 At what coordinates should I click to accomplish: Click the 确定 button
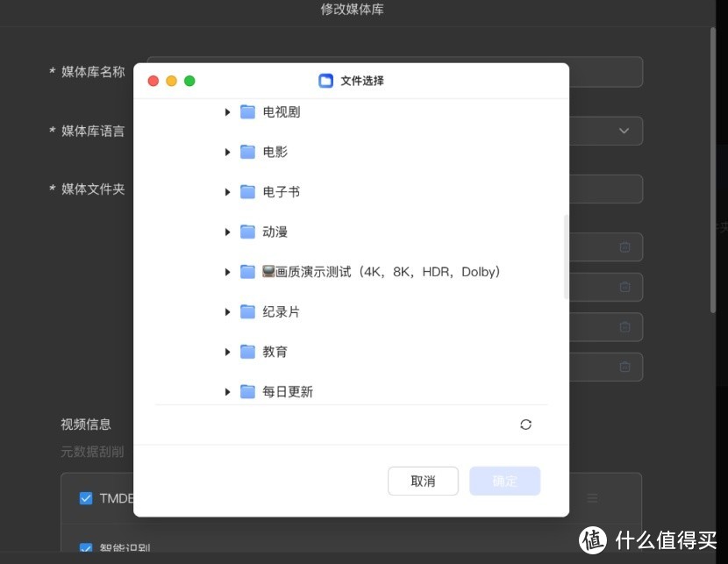(504, 481)
